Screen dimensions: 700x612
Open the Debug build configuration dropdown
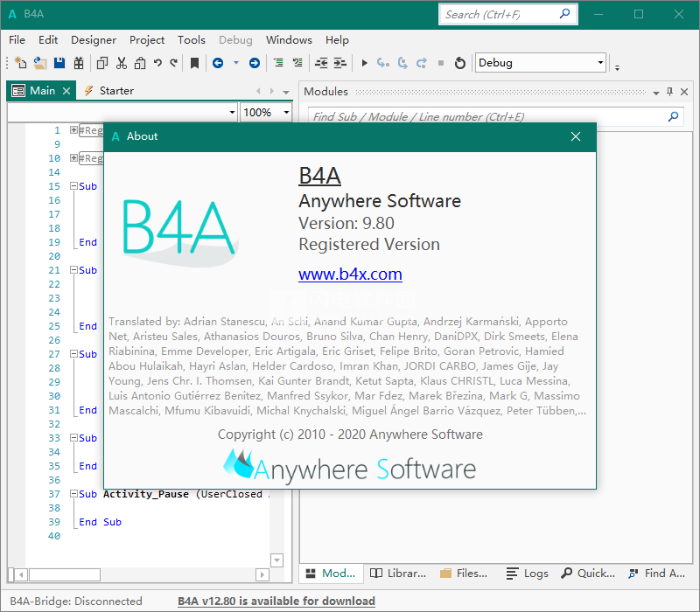[x=601, y=63]
